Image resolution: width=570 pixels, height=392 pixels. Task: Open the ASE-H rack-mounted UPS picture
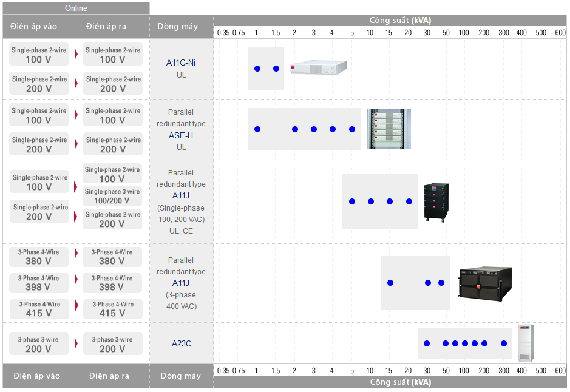(388, 129)
